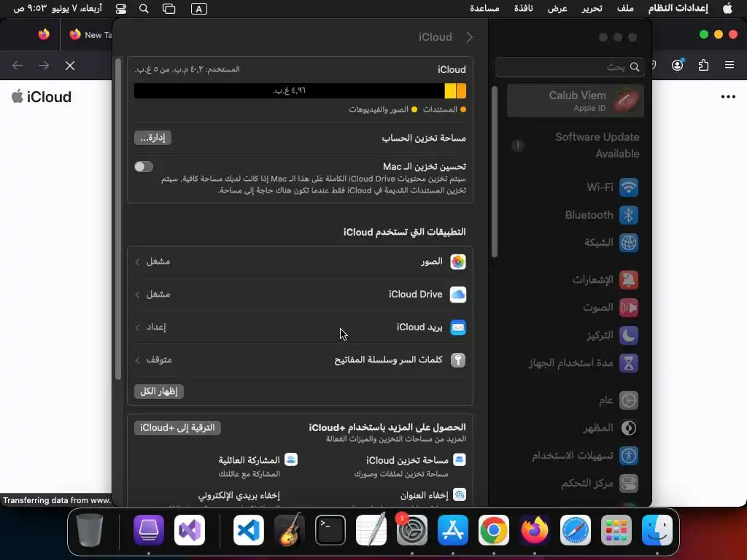The width and height of the screenshot is (747, 560).
Task: Open Launchpad from the dock
Action: click(616, 530)
